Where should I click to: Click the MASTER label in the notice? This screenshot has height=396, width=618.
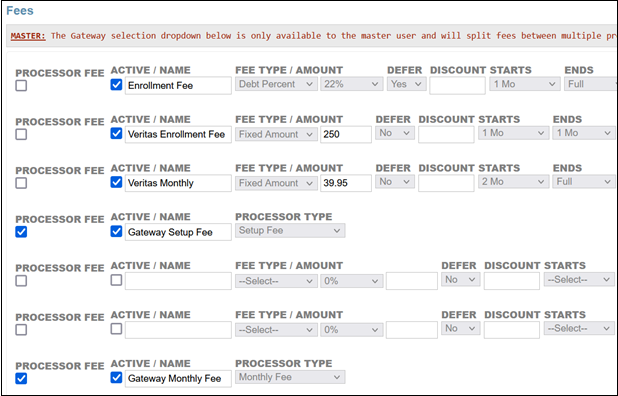(x=28, y=36)
